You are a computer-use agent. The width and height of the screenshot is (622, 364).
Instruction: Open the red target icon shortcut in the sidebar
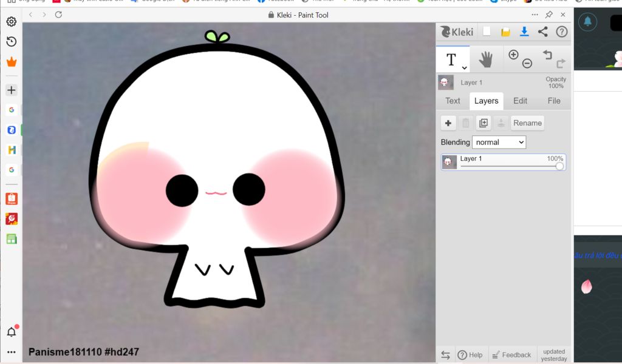tap(12, 218)
